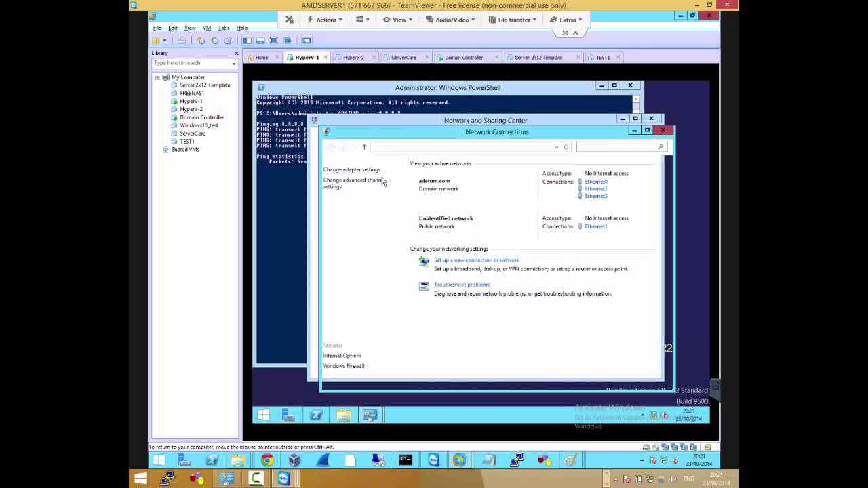Screen dimensions: 868x488
Task: Click the VMware power/suspend toolbar icon
Action: [x=156, y=41]
